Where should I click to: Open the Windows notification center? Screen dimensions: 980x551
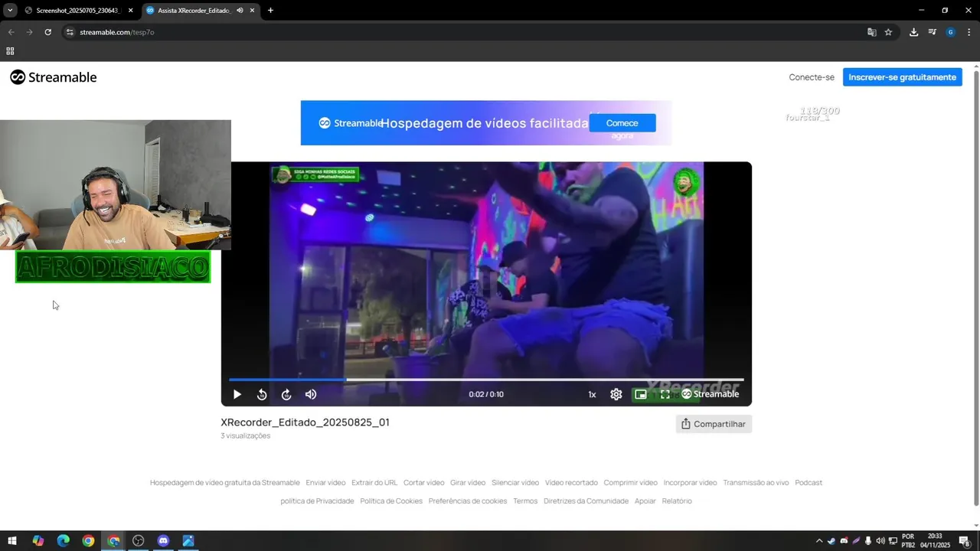[964, 541]
